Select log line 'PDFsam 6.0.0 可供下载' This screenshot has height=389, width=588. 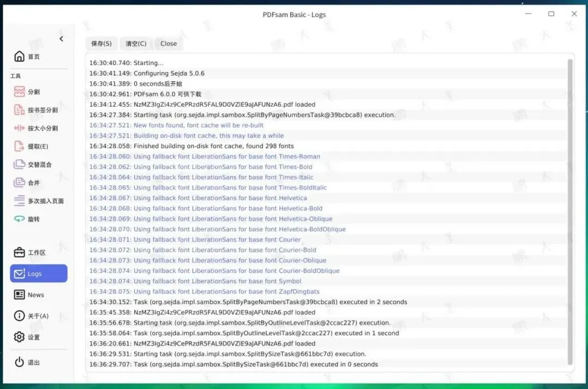[326, 94]
